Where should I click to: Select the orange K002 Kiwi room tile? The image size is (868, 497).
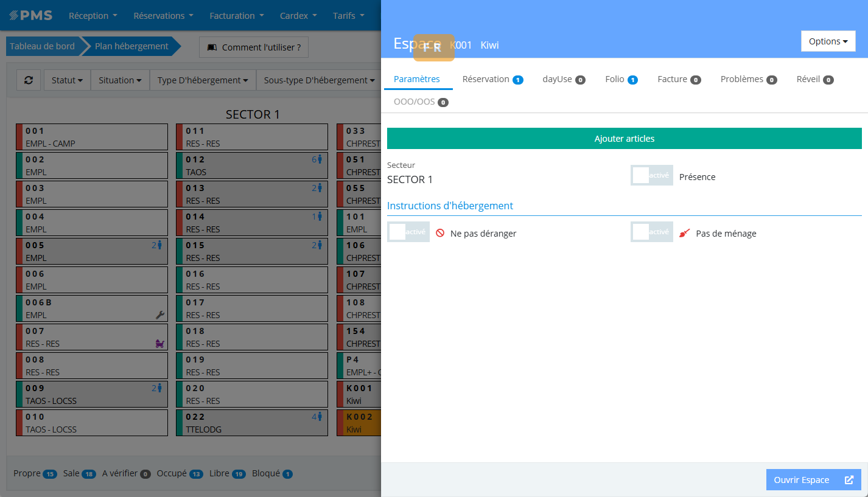[x=363, y=423]
